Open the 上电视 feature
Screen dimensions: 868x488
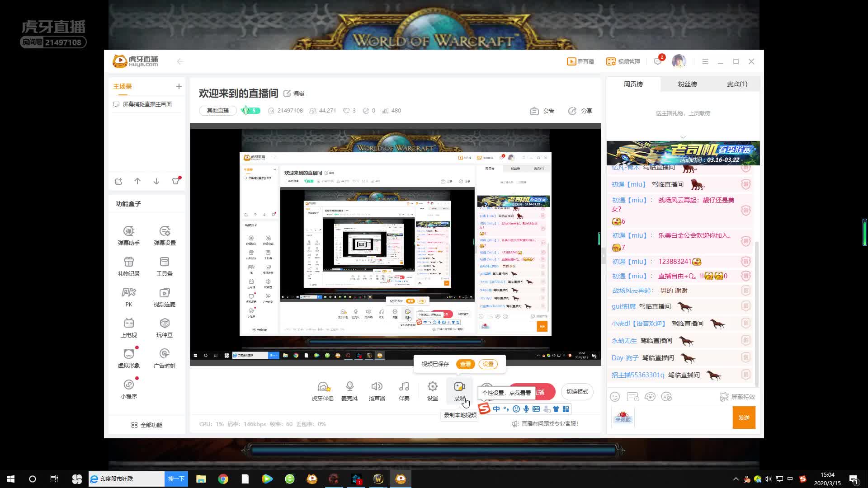129,328
